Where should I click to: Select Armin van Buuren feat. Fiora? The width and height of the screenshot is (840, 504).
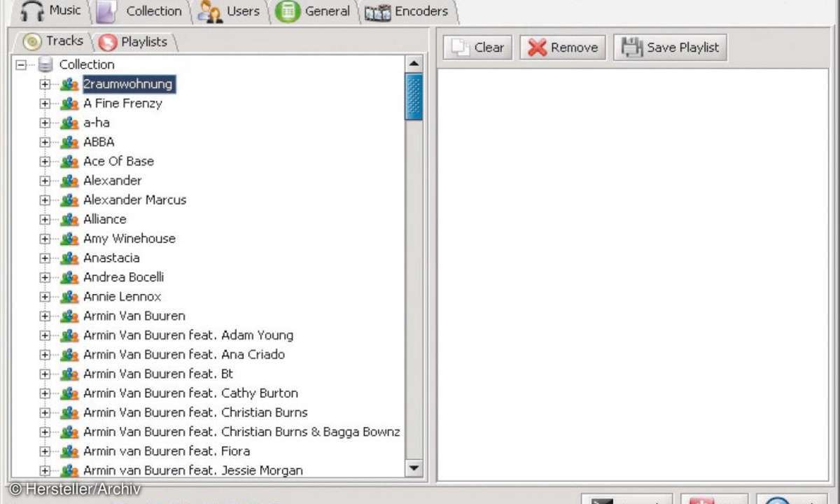coord(167,451)
